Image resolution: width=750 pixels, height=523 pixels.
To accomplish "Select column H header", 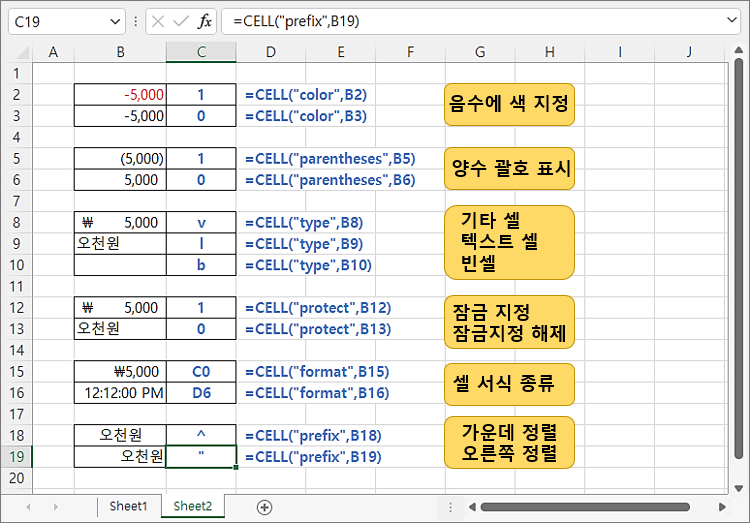I will tap(550, 52).
